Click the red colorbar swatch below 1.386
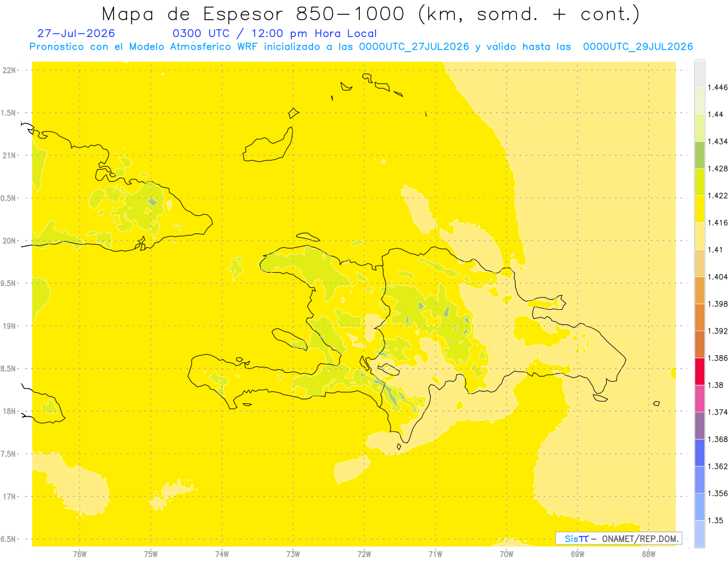The image size is (728, 562). click(699, 371)
